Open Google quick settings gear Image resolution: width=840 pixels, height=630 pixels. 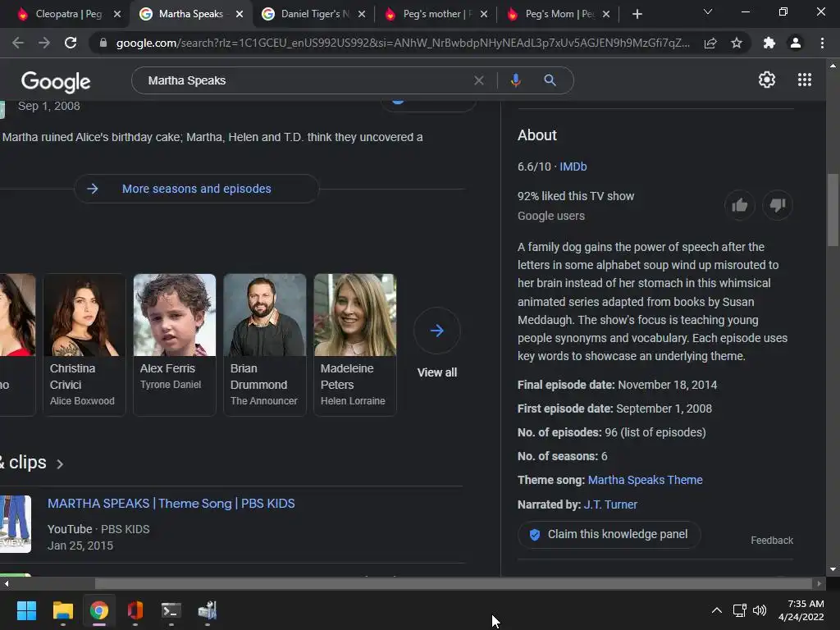(x=767, y=80)
